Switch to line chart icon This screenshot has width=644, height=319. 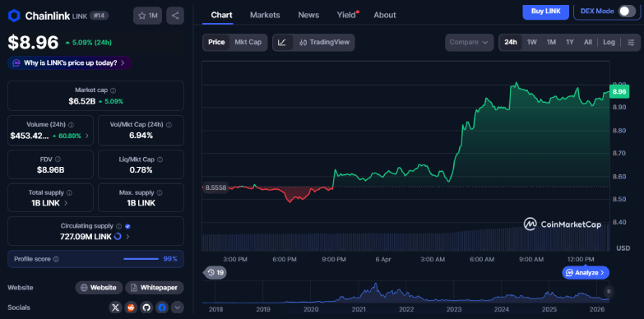[283, 42]
